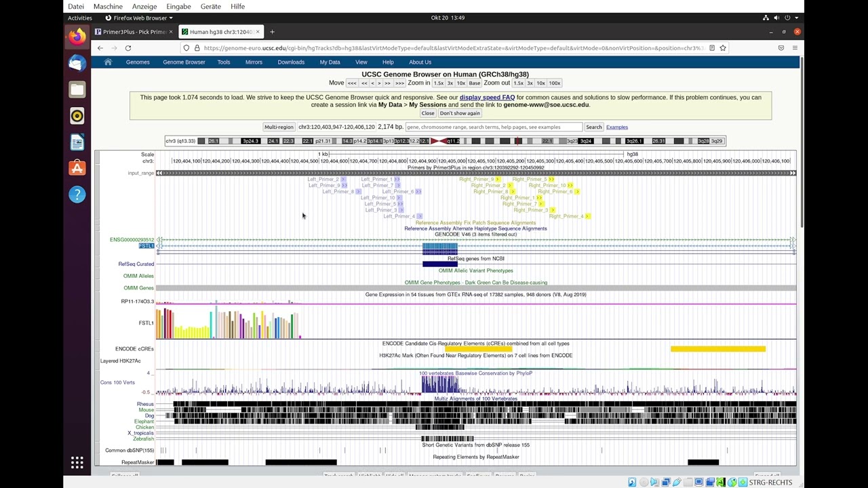Open LibreOffice Writer from the dock

[x=77, y=142]
